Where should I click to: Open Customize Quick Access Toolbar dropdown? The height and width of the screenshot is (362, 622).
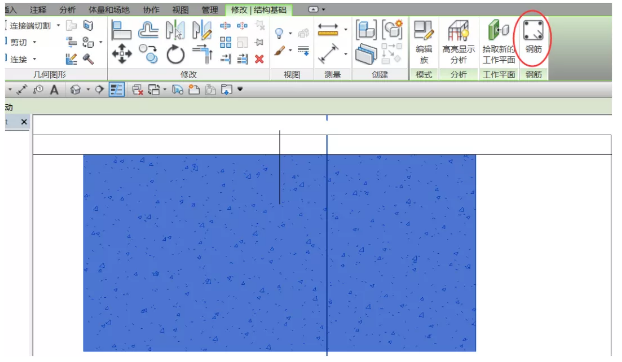[240, 90]
